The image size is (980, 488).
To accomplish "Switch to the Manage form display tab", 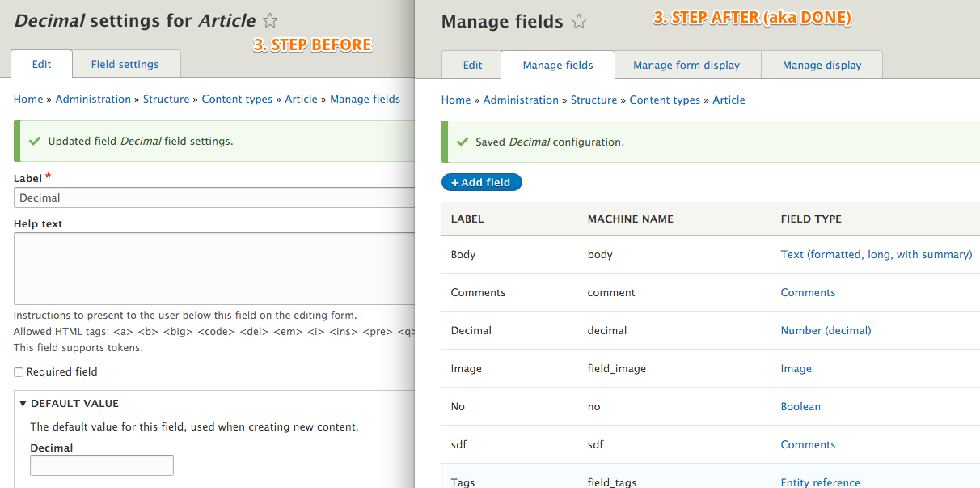I will (x=686, y=65).
